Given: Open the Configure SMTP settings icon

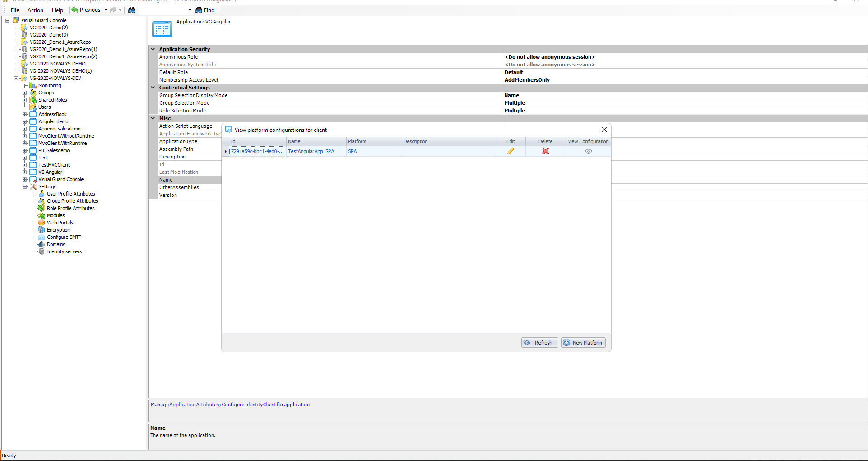Looking at the screenshot, I should point(42,237).
